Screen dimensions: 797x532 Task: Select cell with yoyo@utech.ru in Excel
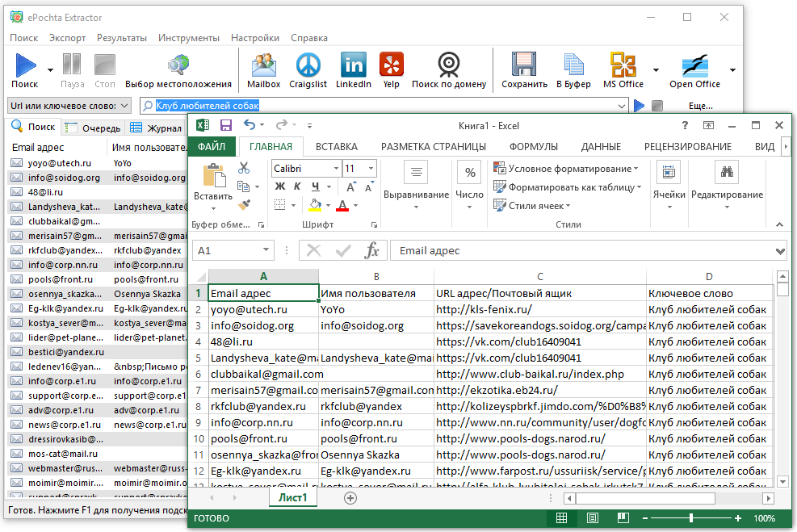point(264,309)
